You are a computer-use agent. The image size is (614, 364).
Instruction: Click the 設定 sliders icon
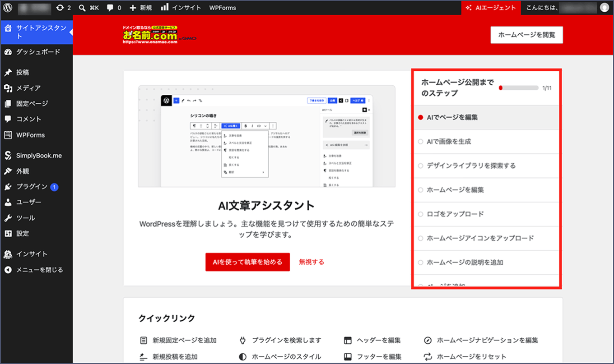click(8, 234)
